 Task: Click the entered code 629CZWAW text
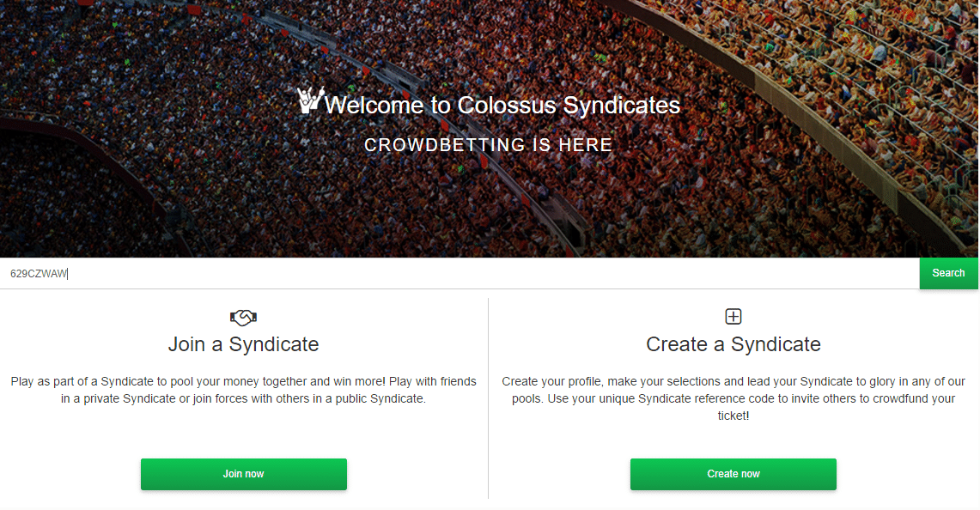39,274
